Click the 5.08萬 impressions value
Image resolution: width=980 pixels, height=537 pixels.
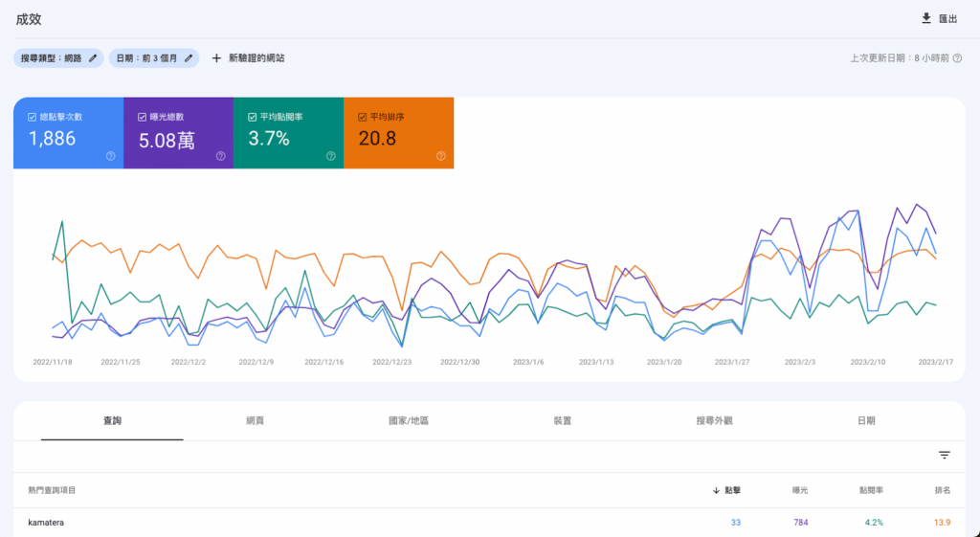(x=167, y=140)
